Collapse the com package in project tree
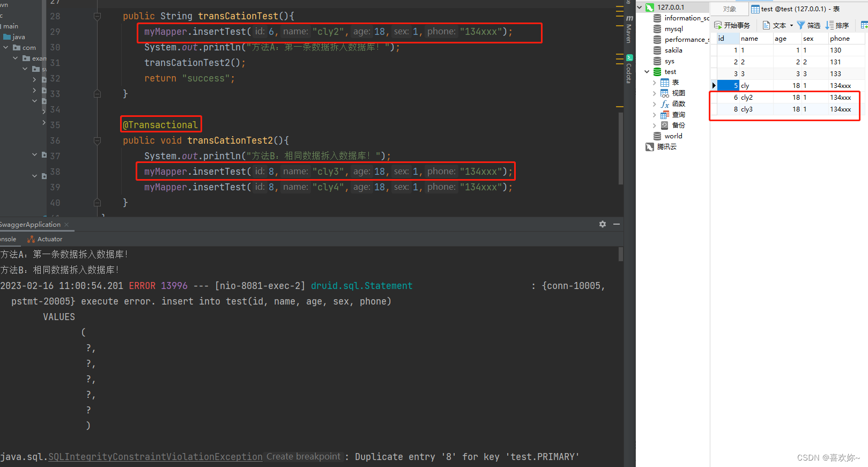The image size is (868, 467). 6,48
